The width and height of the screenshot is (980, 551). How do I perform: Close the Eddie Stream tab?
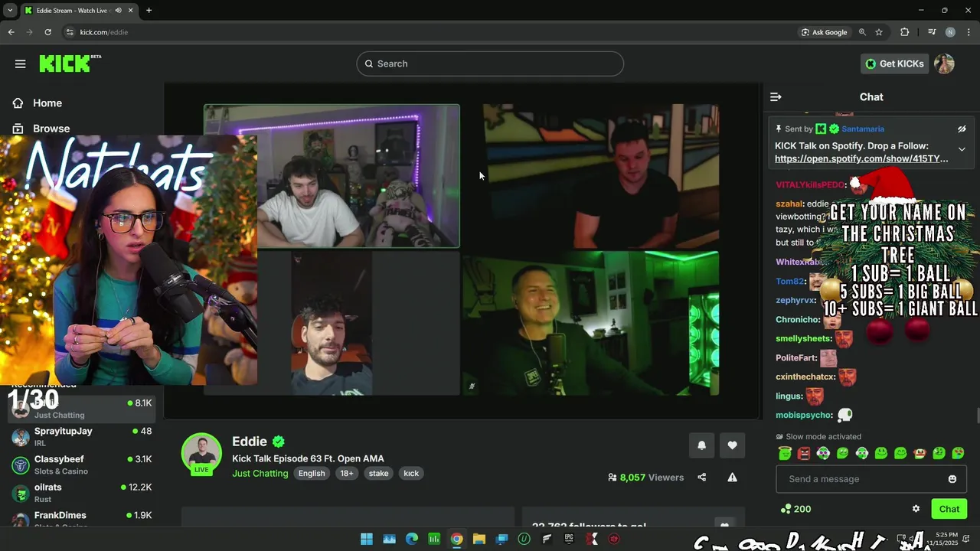pos(130,10)
